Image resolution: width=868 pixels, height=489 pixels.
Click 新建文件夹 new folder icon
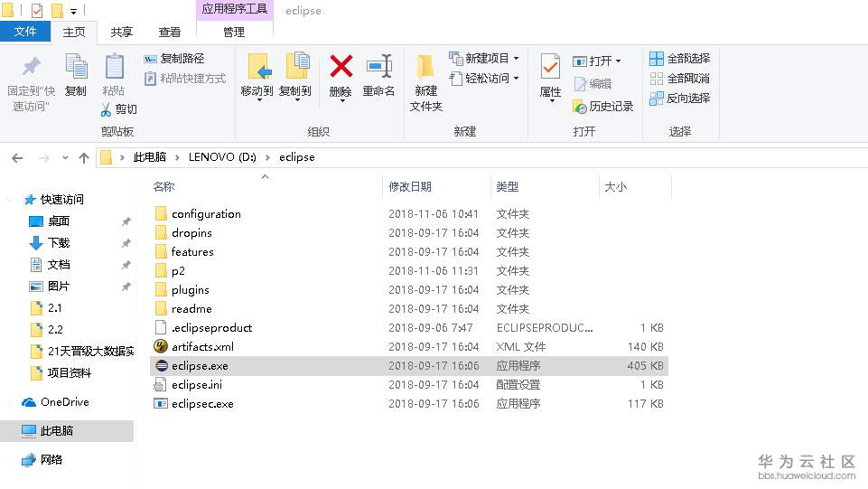(425, 67)
